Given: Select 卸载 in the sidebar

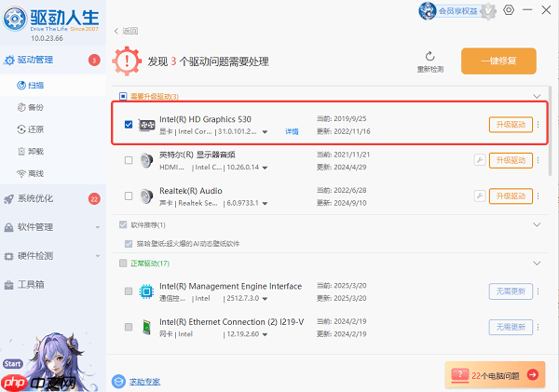Looking at the screenshot, I should [x=53, y=152].
